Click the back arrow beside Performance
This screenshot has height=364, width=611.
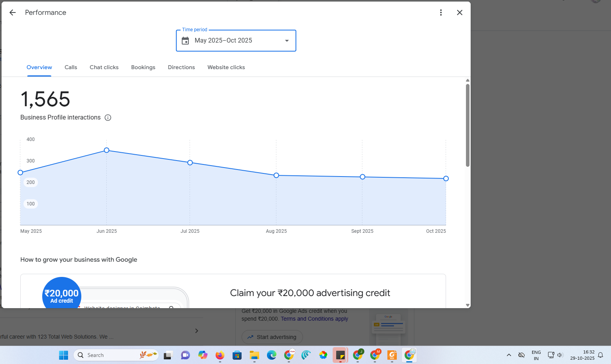tap(13, 12)
